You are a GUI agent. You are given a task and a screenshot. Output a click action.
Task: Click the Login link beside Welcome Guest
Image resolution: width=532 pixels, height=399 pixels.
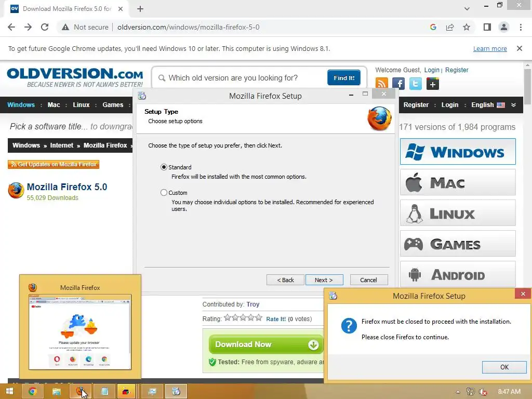tap(432, 70)
